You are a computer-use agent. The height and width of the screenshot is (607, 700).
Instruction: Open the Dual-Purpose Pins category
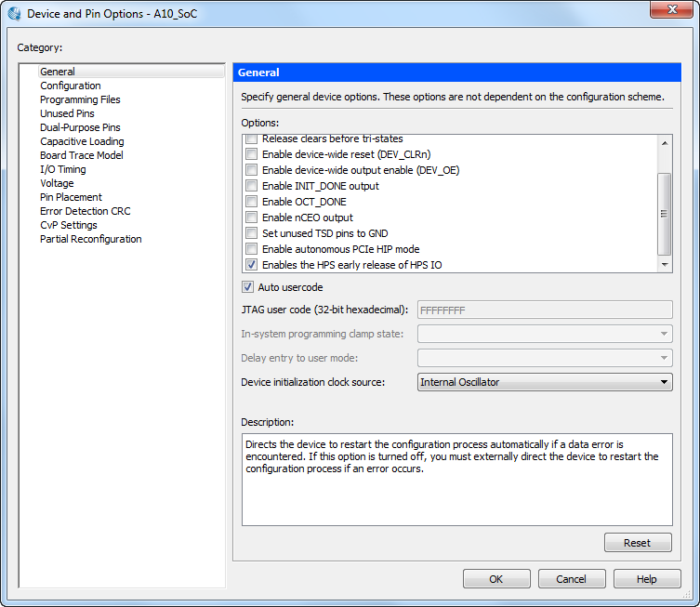point(80,127)
